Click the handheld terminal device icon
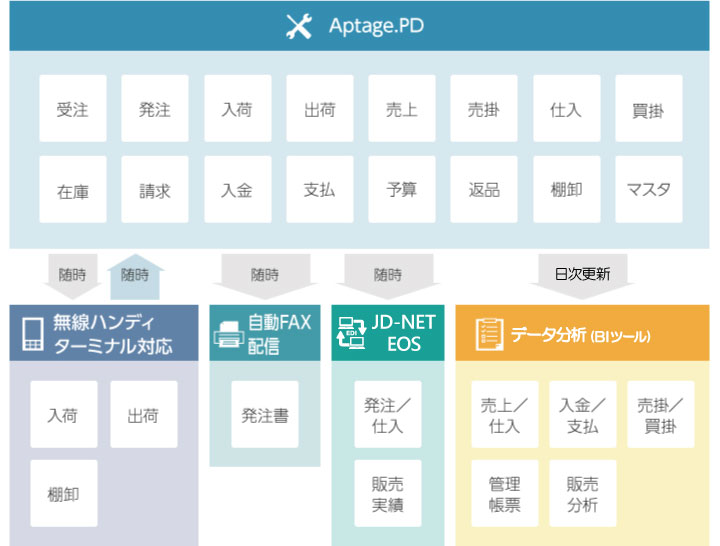The width and height of the screenshot is (720, 546). [33, 334]
